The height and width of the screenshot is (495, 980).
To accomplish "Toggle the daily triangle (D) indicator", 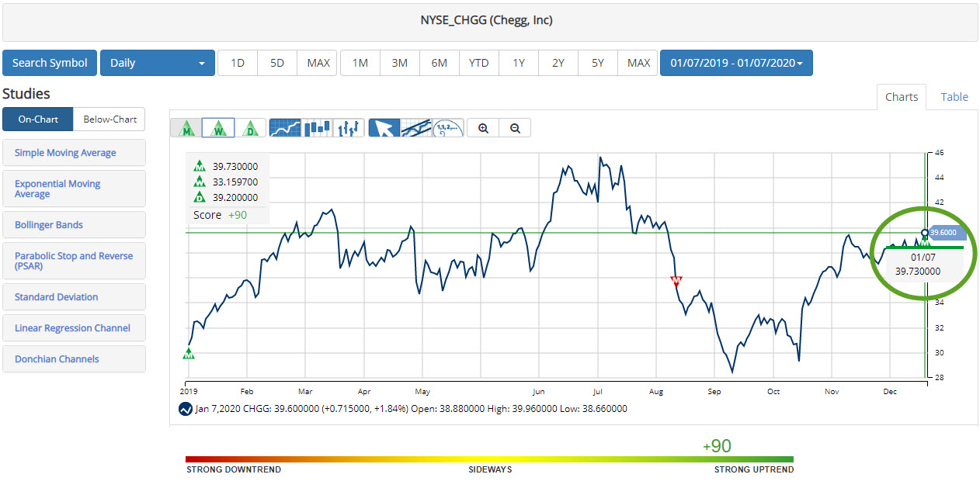I will point(250,128).
